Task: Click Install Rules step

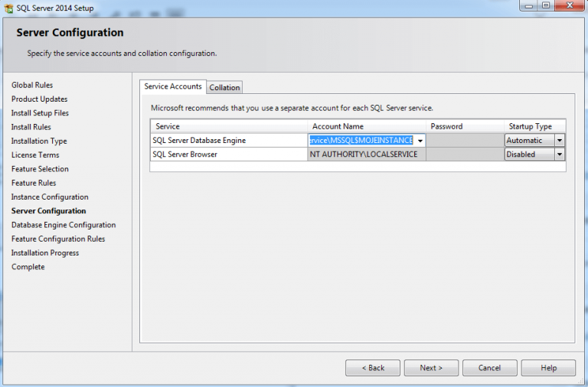Action: tap(31, 127)
